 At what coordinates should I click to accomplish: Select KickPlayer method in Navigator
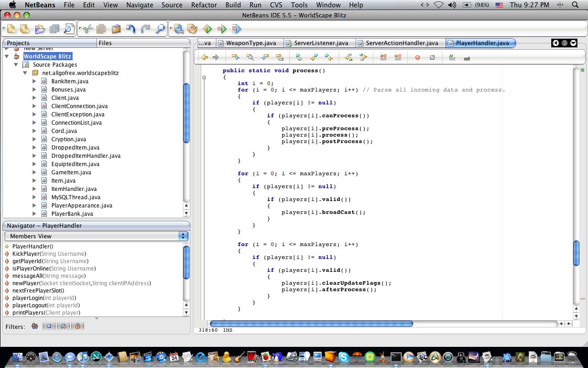49,253
